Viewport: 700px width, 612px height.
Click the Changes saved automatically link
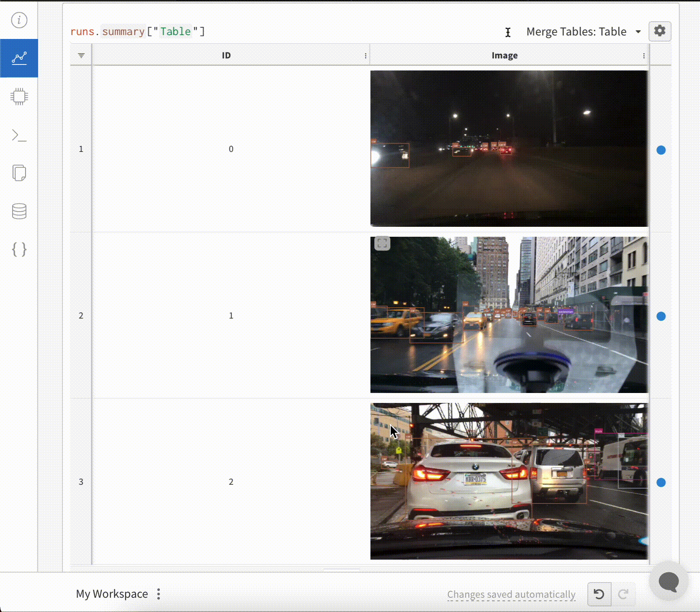pos(511,594)
